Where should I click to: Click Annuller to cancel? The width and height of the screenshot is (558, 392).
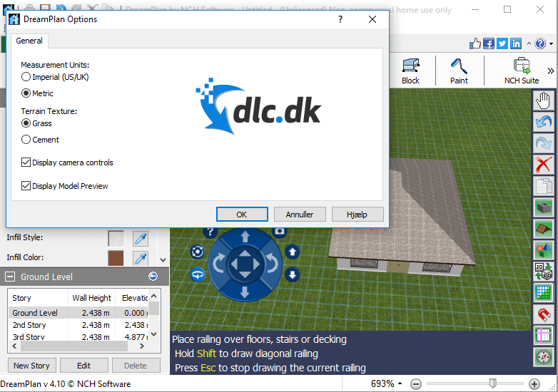point(300,215)
